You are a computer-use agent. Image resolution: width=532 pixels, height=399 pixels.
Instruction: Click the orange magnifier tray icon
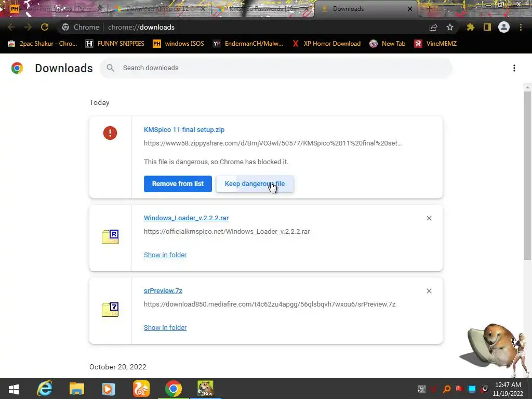[x=446, y=389]
